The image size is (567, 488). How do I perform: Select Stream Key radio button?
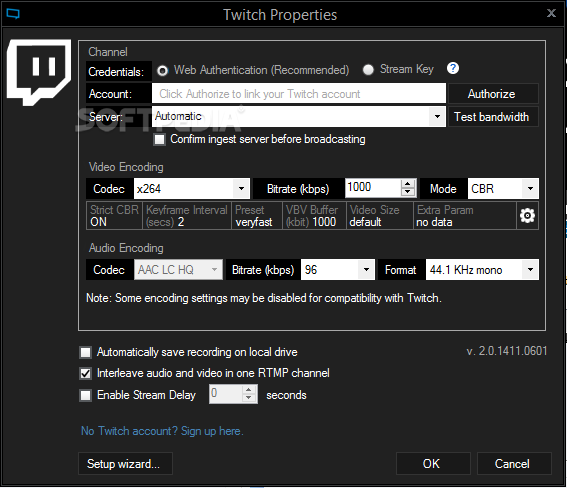368,70
